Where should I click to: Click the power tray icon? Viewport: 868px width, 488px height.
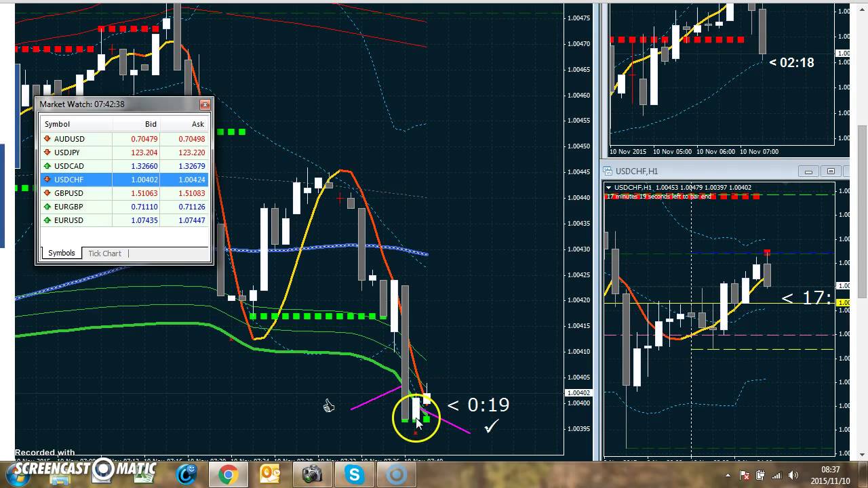(x=760, y=476)
